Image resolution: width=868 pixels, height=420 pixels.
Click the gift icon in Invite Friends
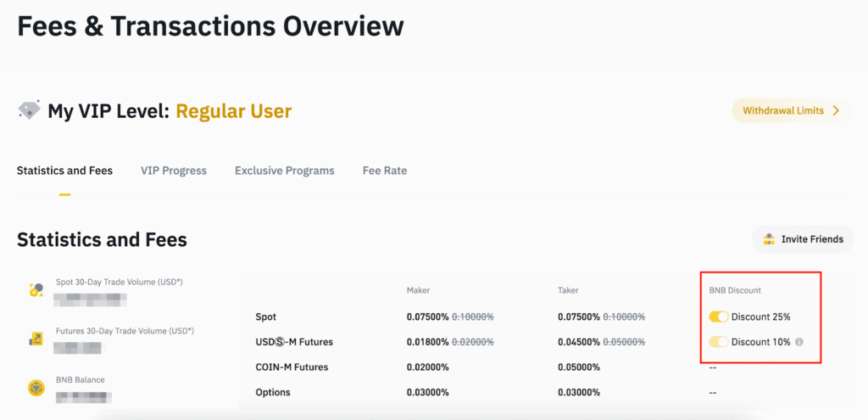[769, 239]
